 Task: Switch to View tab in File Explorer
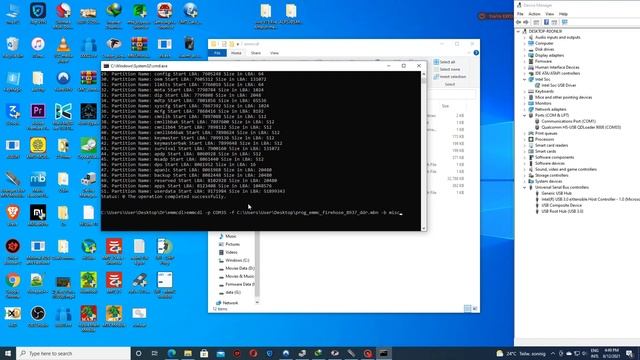pyautogui.click(x=274, y=53)
